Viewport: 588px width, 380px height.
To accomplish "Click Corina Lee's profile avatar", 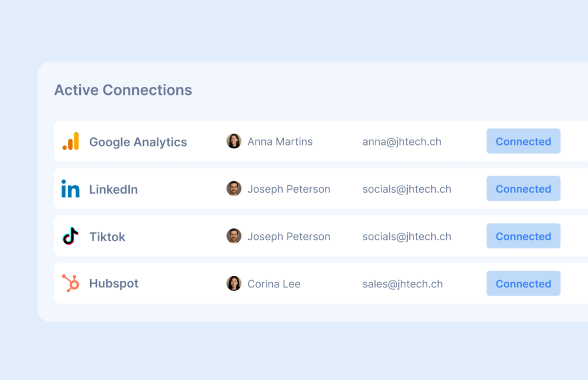I will (234, 283).
